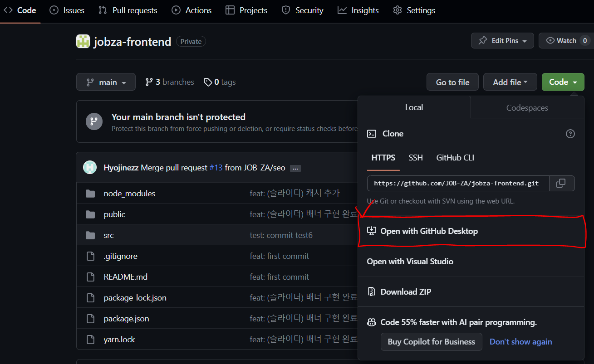Open the .gitignore file
Screen dimensions: 594x364
click(120, 256)
